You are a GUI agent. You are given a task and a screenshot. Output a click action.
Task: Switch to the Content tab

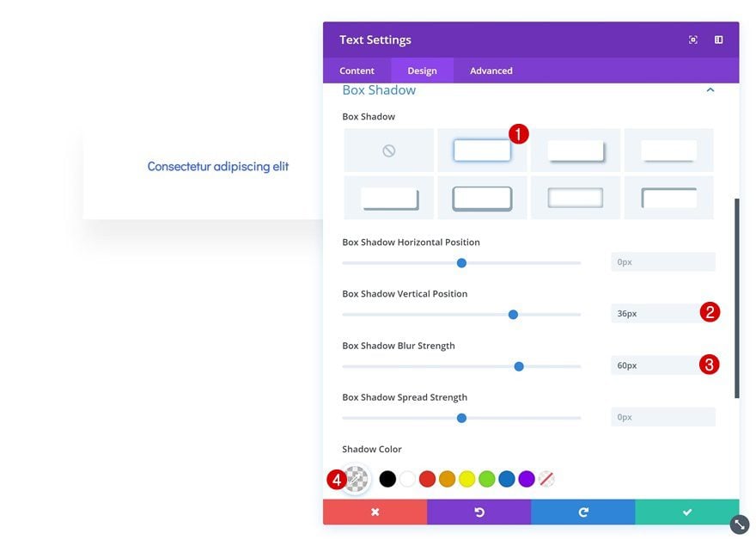[357, 71]
